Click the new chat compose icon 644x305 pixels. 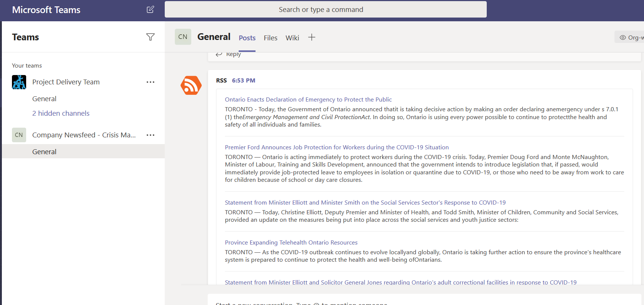pos(150,10)
